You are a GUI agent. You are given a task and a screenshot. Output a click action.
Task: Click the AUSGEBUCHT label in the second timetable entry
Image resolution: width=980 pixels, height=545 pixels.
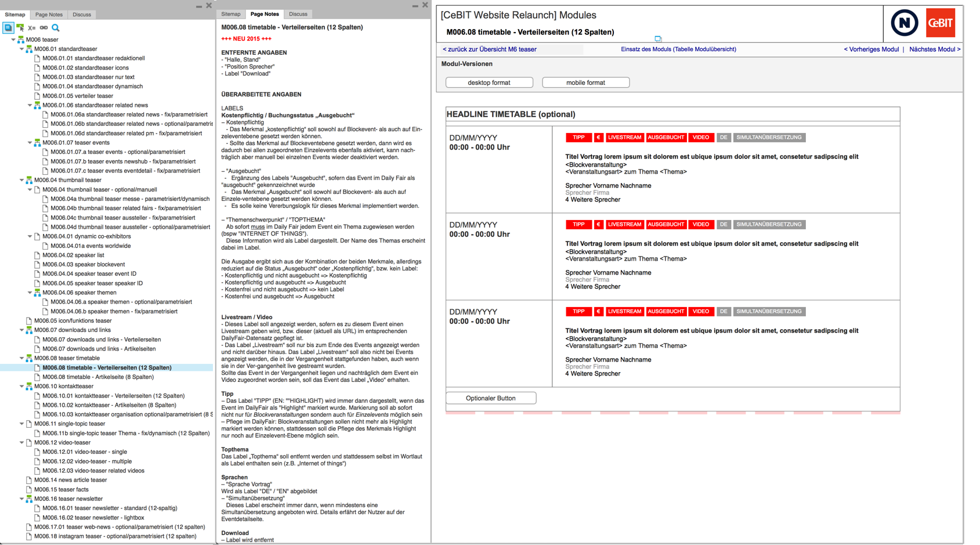coord(666,225)
